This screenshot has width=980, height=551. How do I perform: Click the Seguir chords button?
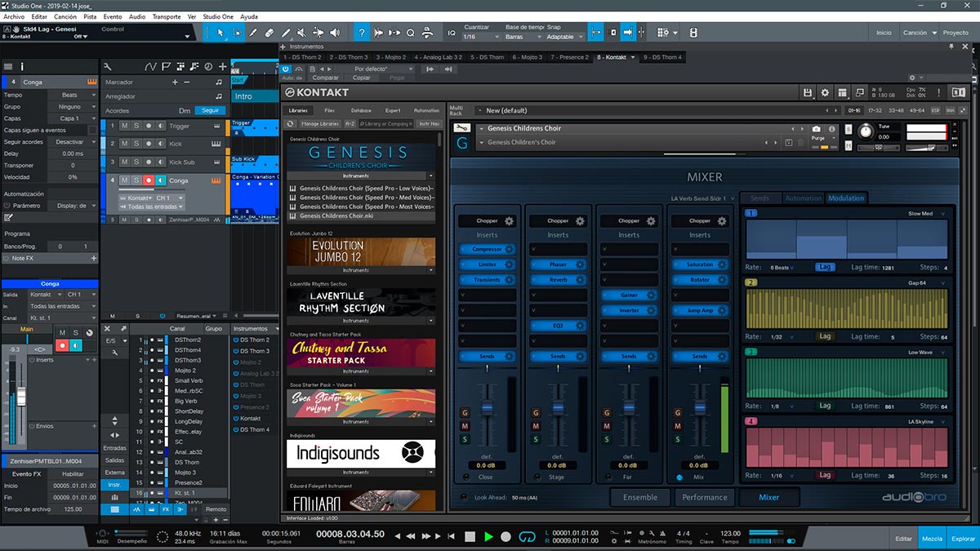211,111
